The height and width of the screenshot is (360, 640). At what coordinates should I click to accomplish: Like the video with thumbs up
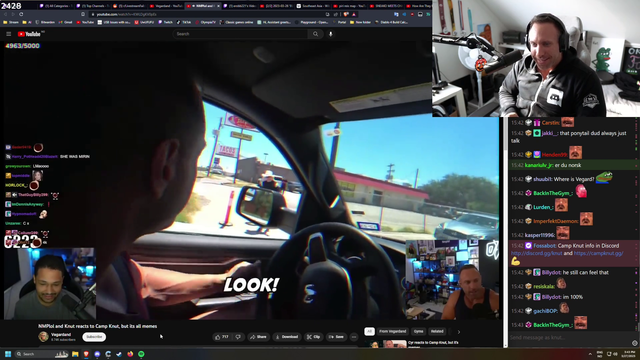[222, 337]
